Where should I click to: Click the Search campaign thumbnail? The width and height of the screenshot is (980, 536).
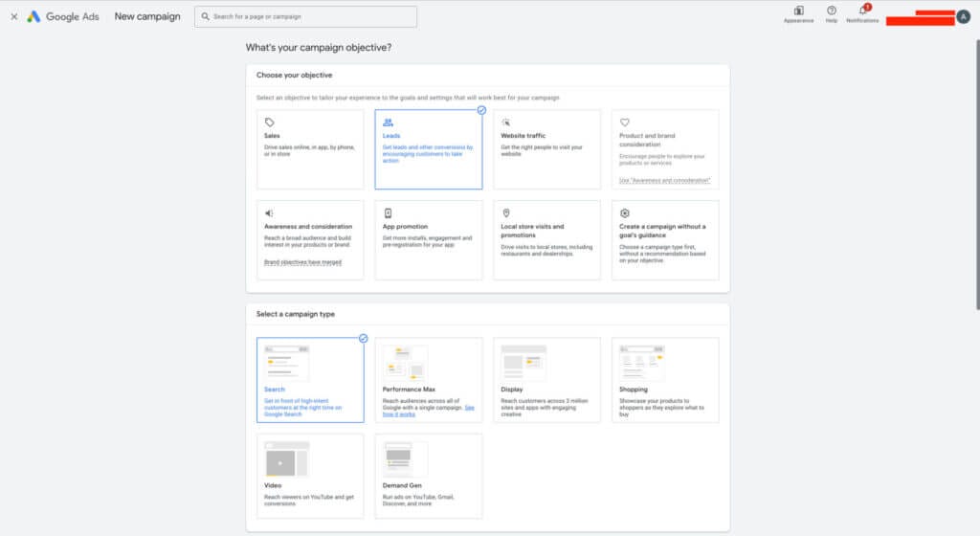pos(287,363)
